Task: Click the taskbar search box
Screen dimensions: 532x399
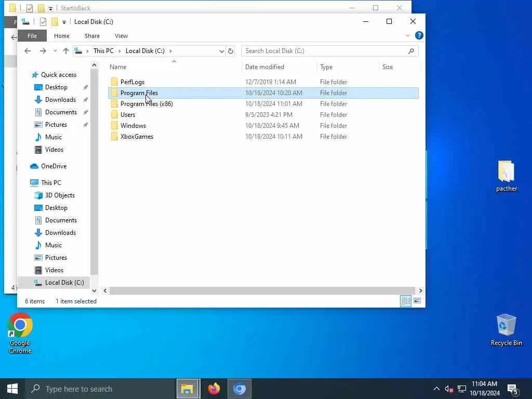Action: click(x=100, y=389)
